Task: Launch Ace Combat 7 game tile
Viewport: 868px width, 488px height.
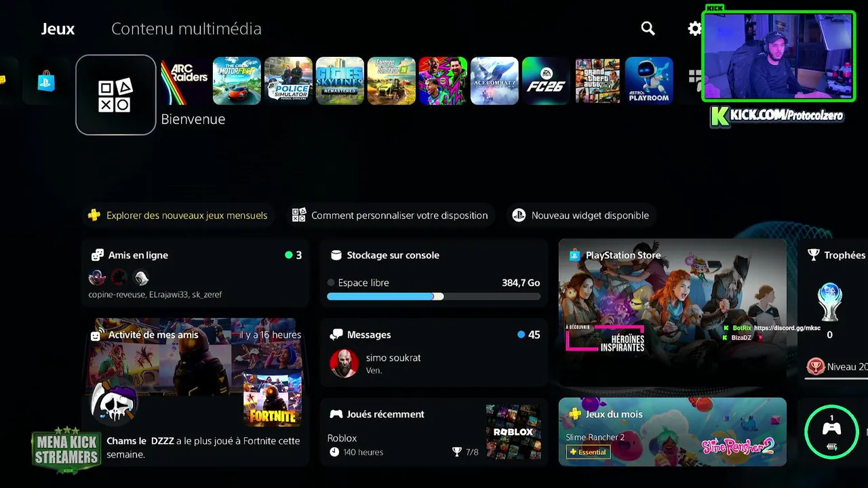Action: tap(494, 81)
